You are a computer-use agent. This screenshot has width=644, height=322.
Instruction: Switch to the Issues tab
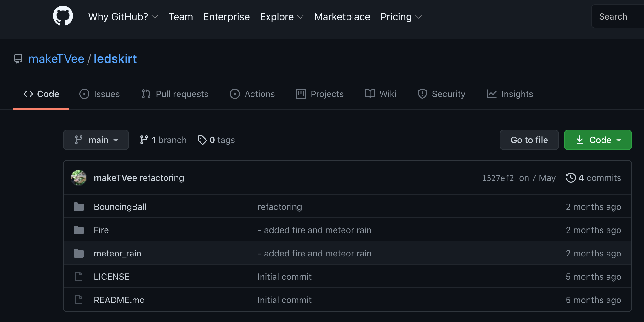[99, 94]
